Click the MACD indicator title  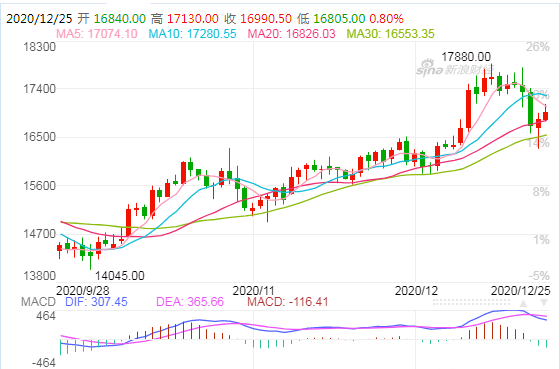(38, 301)
